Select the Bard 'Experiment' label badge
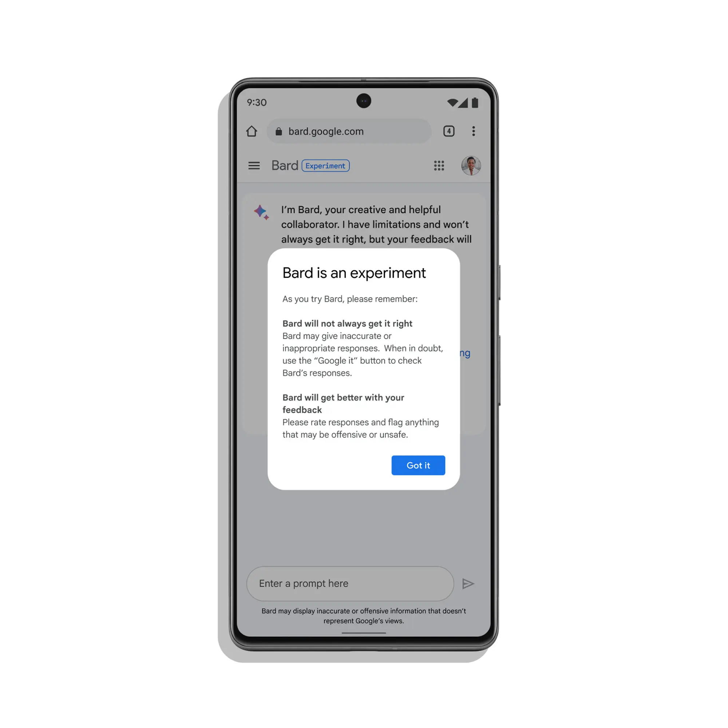 click(x=325, y=165)
